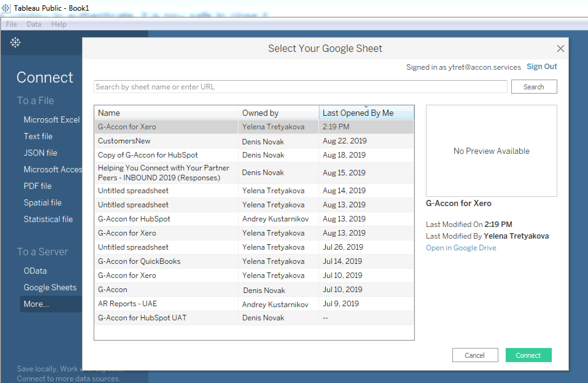588x383 pixels.
Task: Click the Connect button
Action: pos(528,355)
